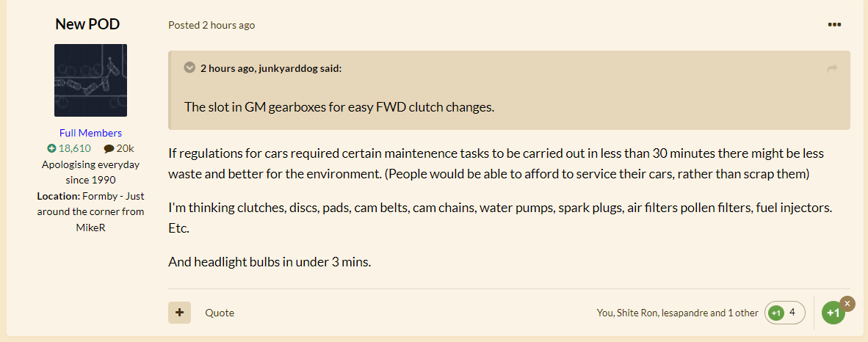Go to quoted post via arrow icon

coord(831,69)
